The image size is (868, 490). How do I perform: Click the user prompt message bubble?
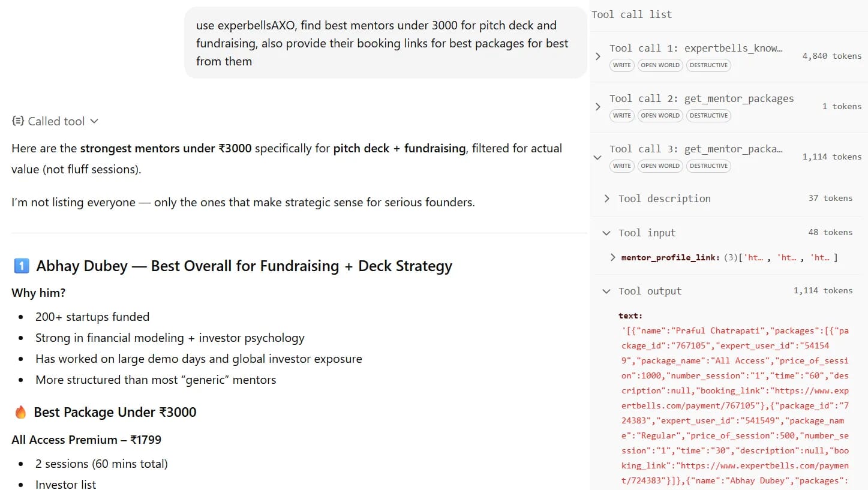385,43
